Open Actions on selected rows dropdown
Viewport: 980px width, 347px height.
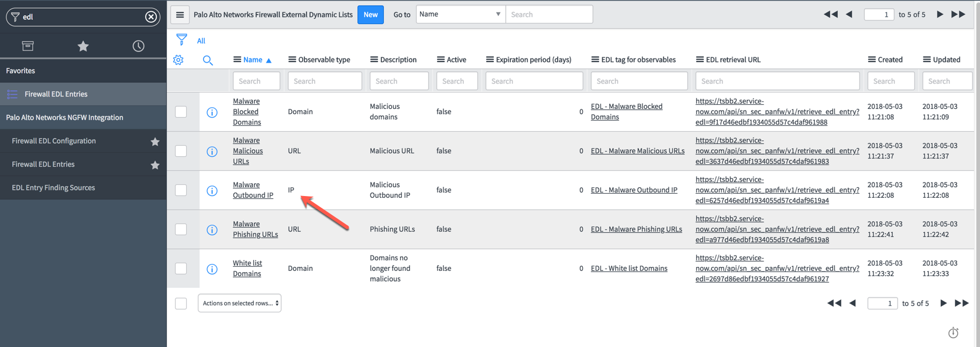coord(239,303)
